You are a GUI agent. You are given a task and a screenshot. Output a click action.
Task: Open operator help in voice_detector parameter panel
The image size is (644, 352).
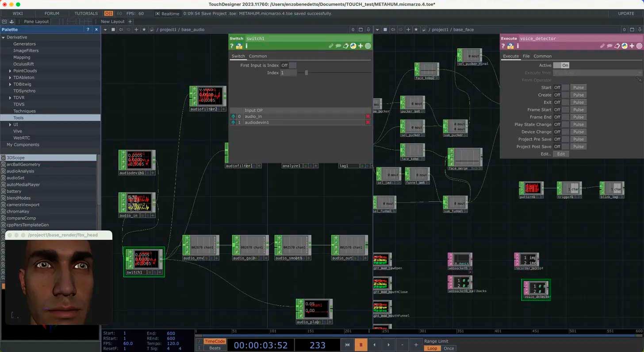503,46
